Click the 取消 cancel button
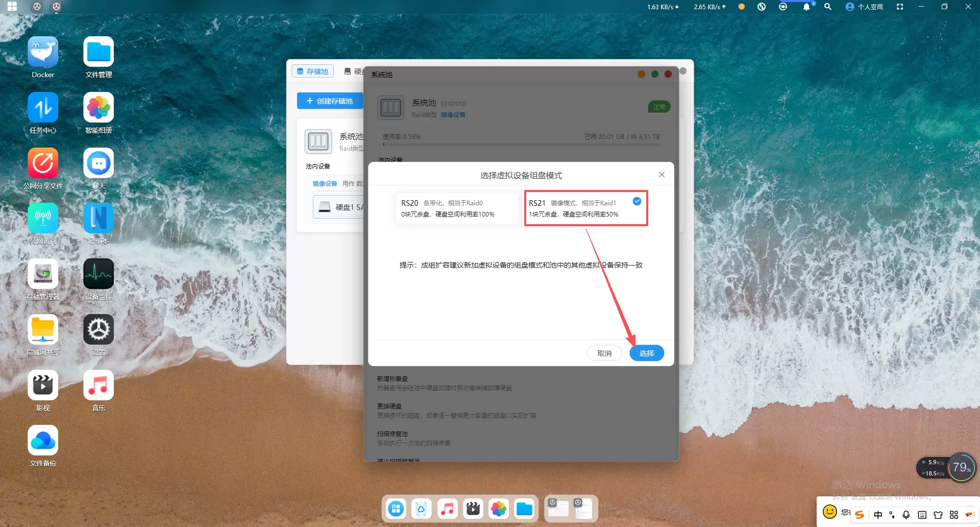Viewport: 980px width, 527px height. tap(604, 353)
